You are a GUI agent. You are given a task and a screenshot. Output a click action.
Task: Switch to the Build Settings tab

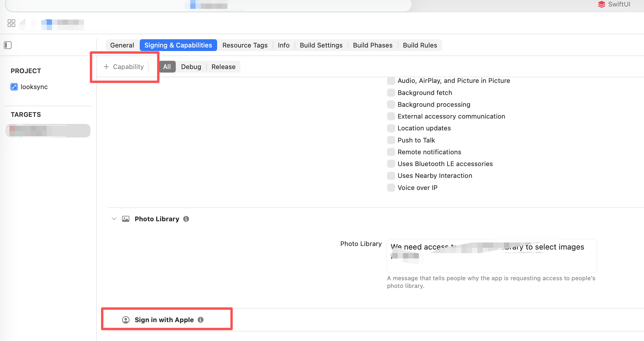pos(321,45)
